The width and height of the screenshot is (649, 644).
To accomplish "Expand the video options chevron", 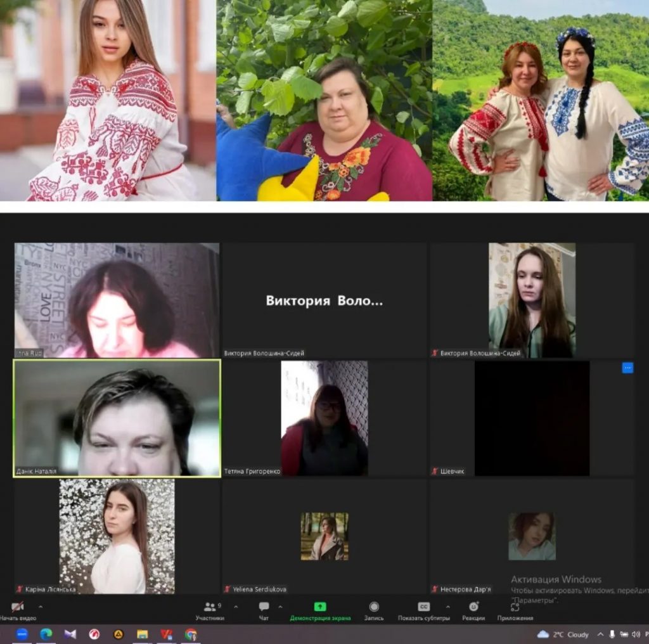I will click(x=41, y=607).
